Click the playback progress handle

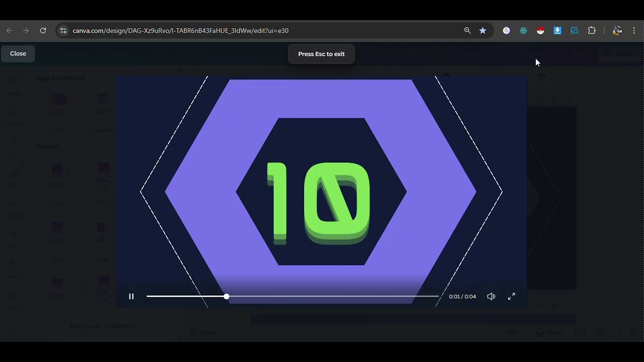tap(226, 297)
